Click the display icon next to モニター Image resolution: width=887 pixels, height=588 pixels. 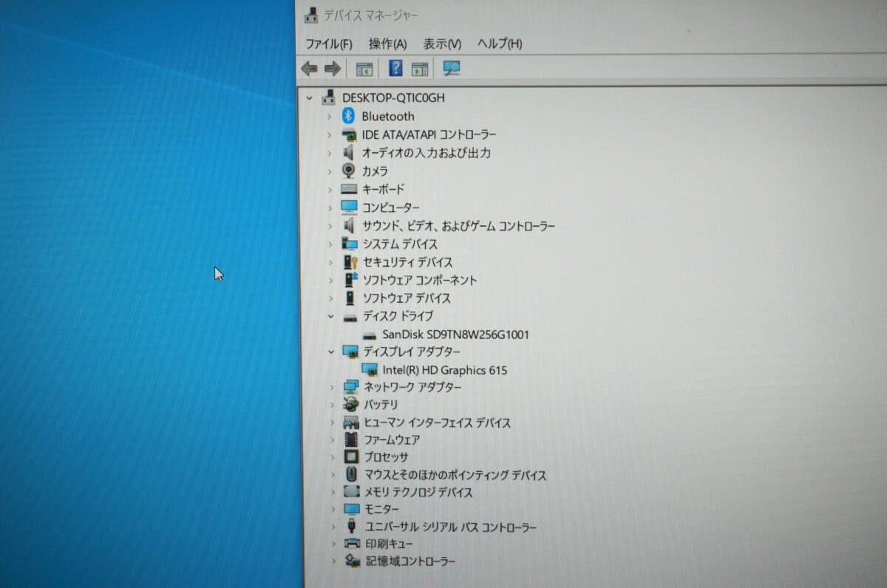click(x=352, y=510)
